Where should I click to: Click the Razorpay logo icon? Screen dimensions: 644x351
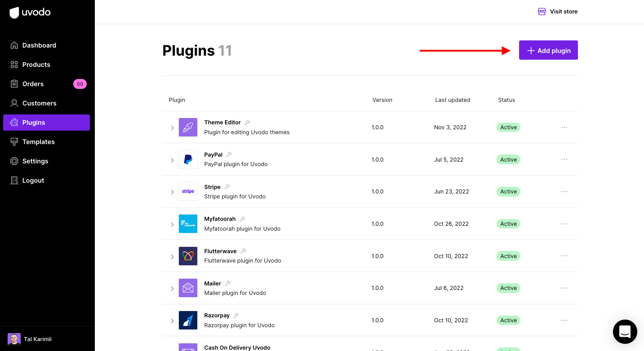188,320
